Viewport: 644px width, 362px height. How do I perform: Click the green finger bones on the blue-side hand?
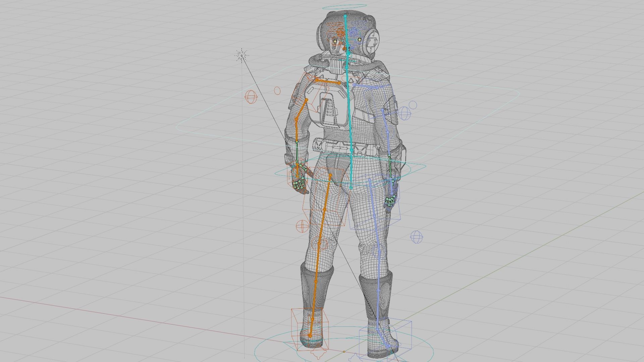[390, 201]
